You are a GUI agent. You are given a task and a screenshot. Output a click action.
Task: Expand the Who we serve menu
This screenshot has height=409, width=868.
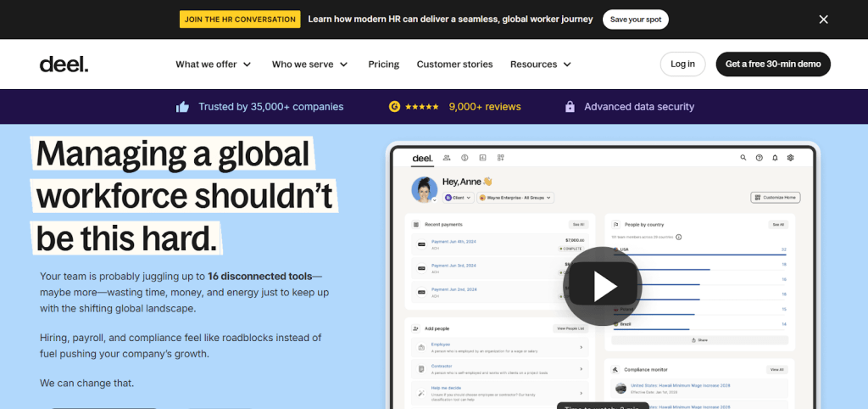coord(309,64)
